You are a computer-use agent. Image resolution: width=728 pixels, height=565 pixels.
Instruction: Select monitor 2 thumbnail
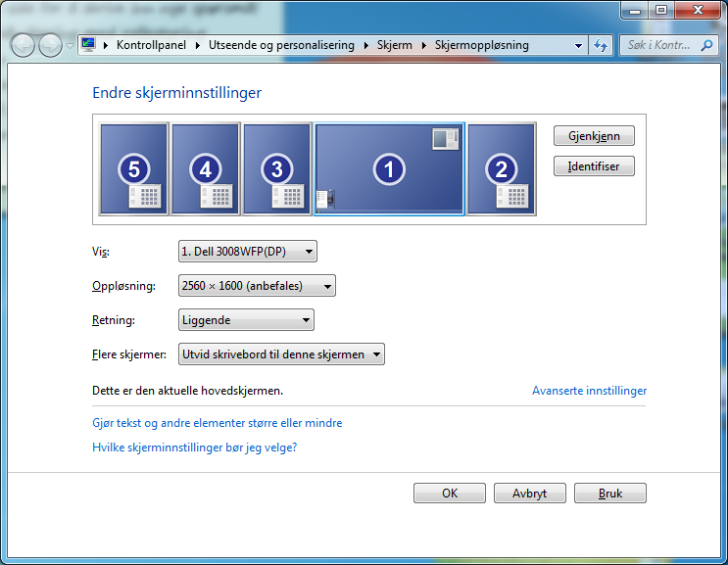coord(502,168)
